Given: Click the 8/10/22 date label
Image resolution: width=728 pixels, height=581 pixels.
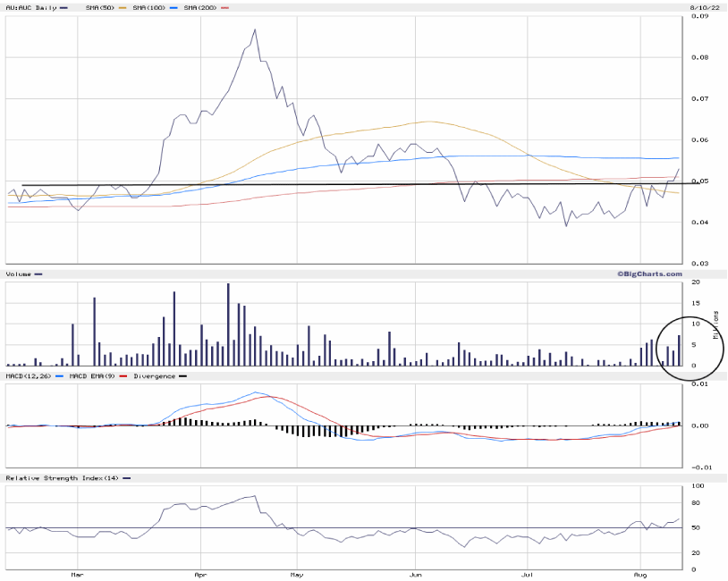Looking at the screenshot, I should coord(705,5).
